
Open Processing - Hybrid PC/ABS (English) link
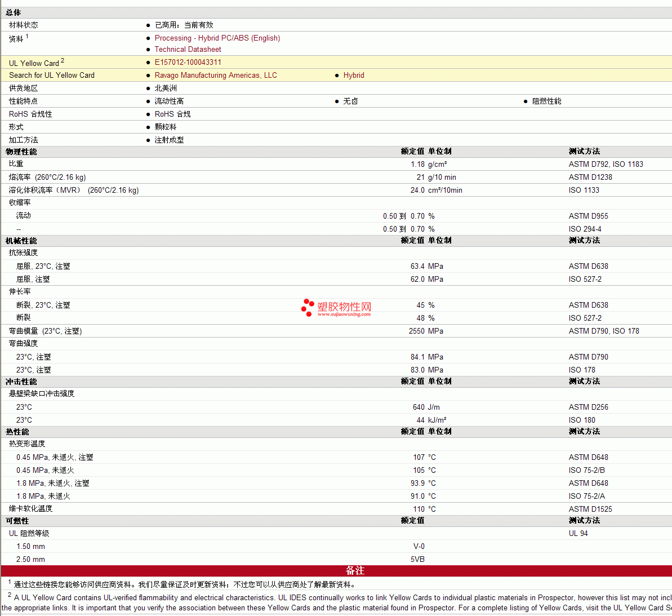pyautogui.click(x=217, y=38)
